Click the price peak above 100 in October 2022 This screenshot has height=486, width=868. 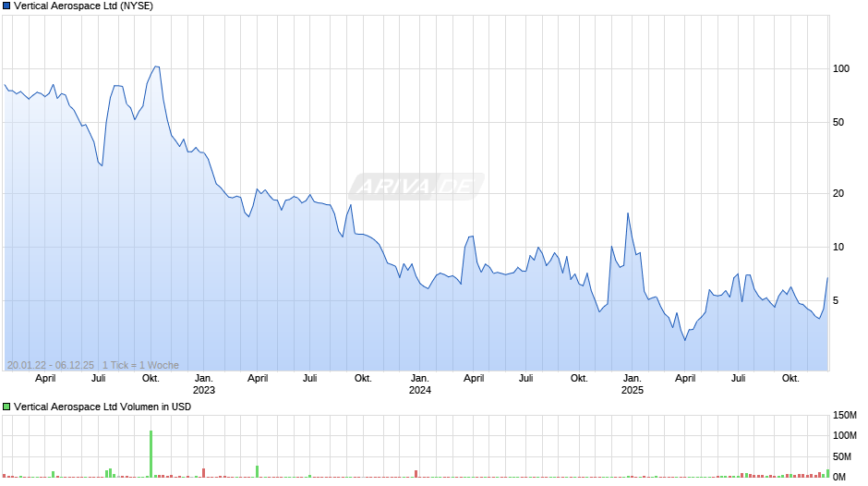157,67
